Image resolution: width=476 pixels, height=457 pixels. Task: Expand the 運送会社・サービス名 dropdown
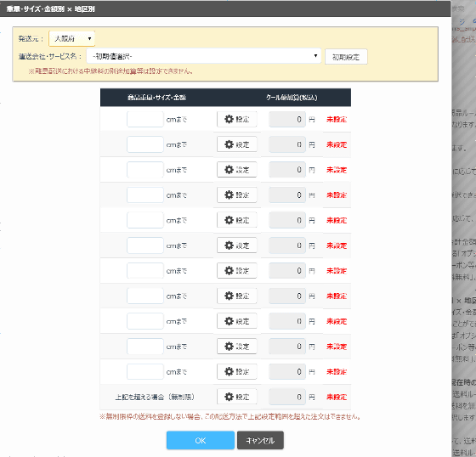click(204, 56)
